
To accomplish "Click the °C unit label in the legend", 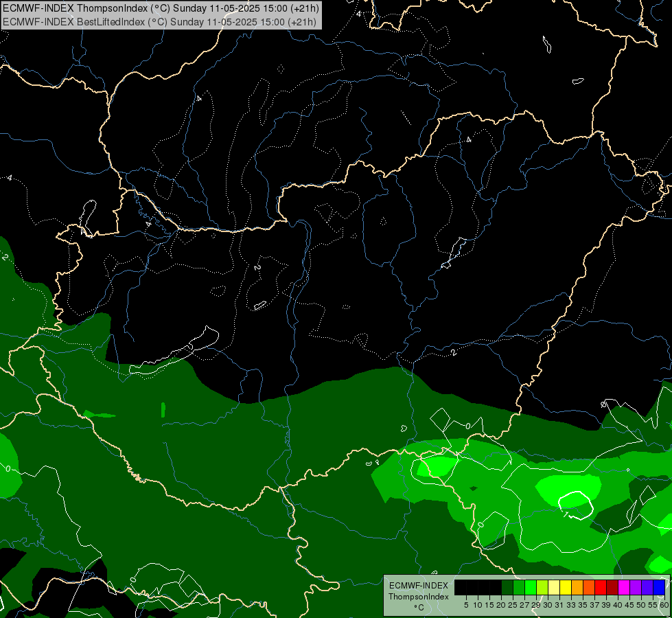I will click(x=419, y=608).
